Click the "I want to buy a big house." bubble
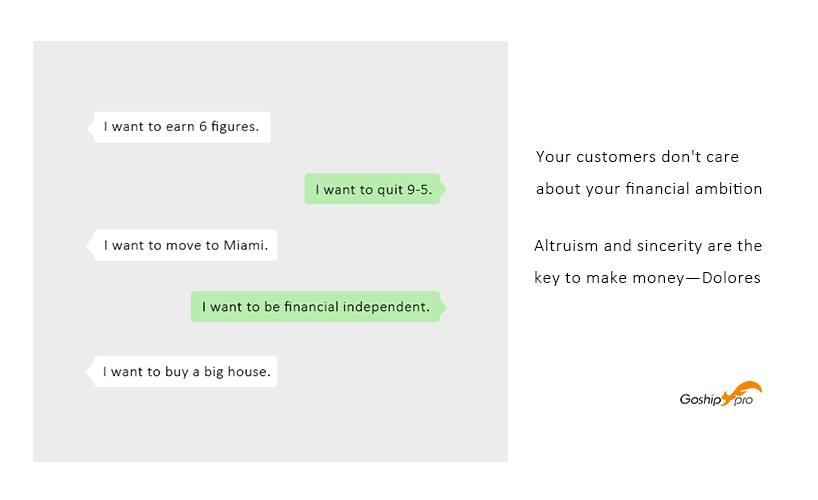Viewport: 818px width, 500px height. (186, 372)
